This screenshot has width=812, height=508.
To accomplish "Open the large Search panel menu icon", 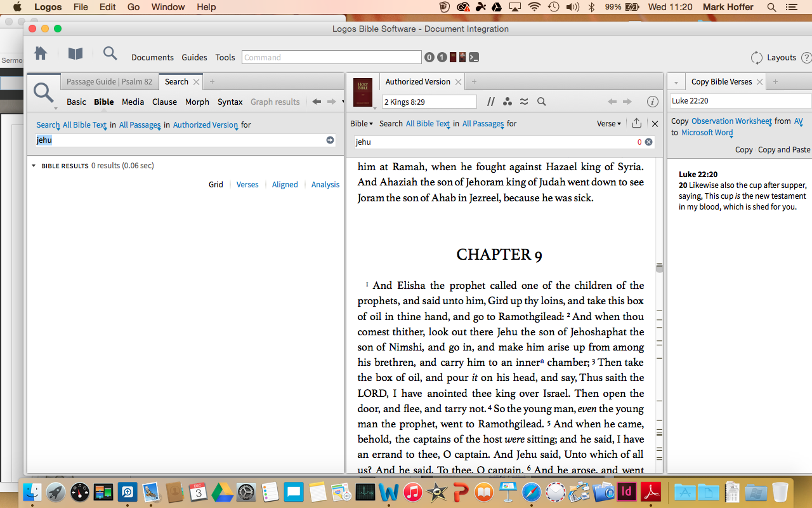I will point(44,94).
